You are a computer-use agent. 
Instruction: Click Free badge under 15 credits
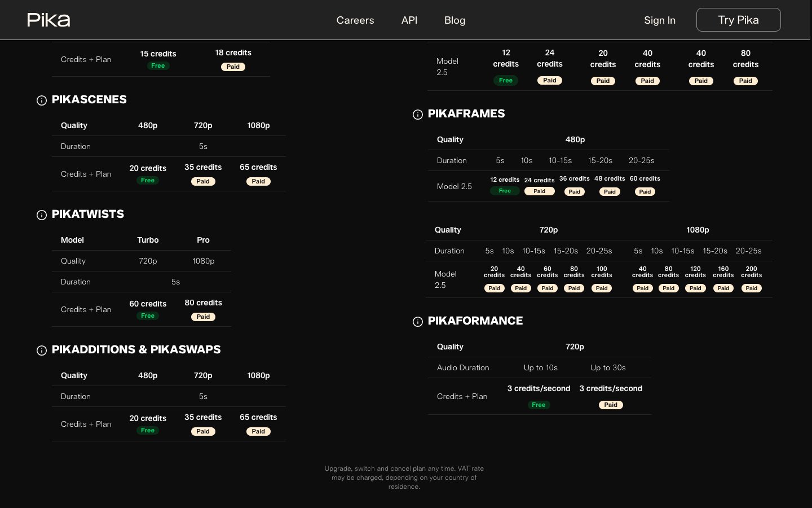click(158, 66)
